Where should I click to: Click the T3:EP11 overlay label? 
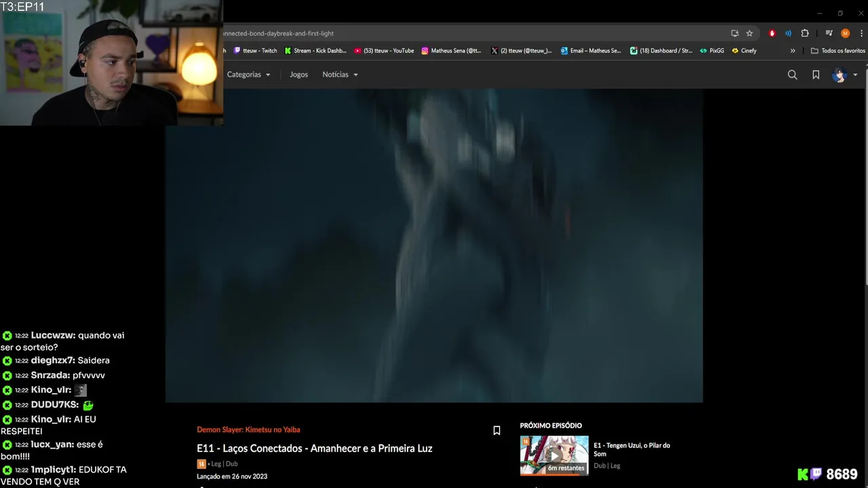(x=22, y=7)
